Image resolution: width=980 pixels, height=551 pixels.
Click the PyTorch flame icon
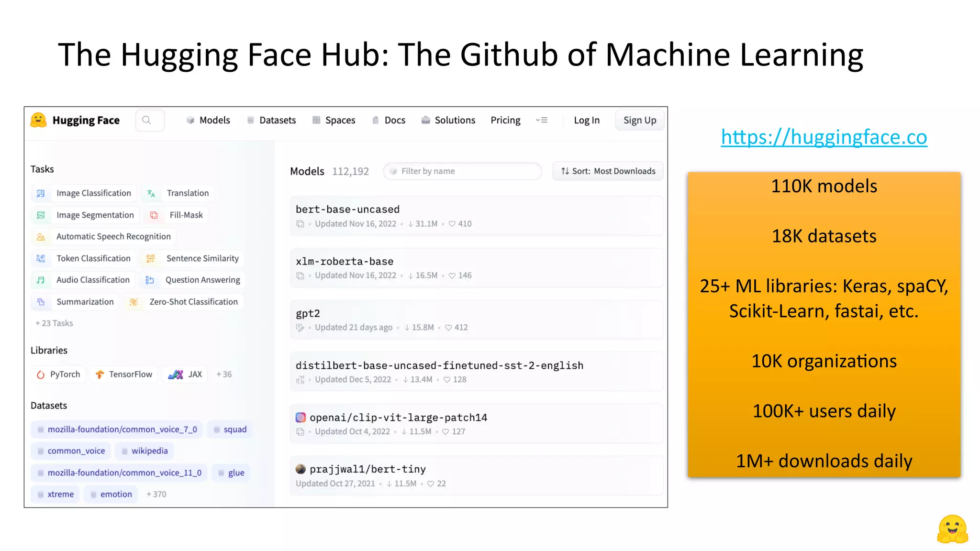41,375
